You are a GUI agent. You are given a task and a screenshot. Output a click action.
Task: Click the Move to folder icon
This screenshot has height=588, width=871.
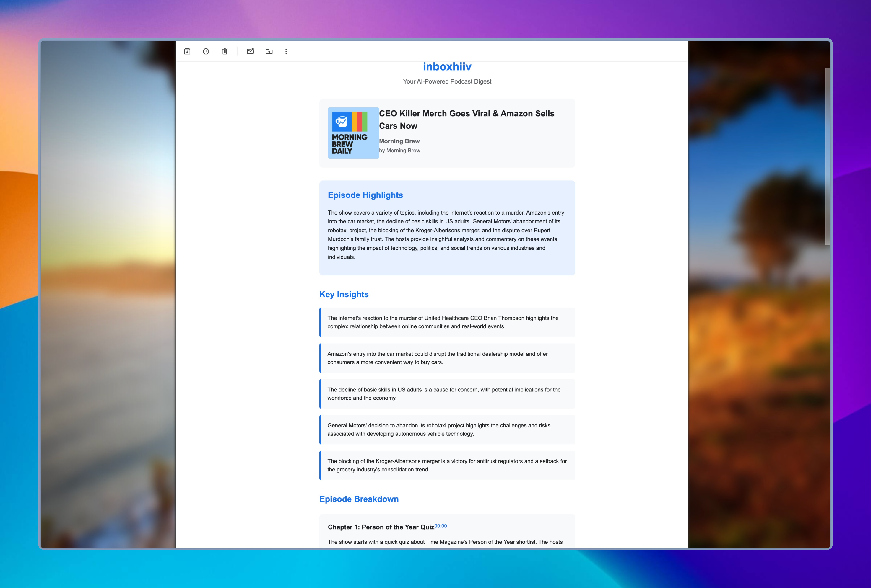tap(269, 51)
